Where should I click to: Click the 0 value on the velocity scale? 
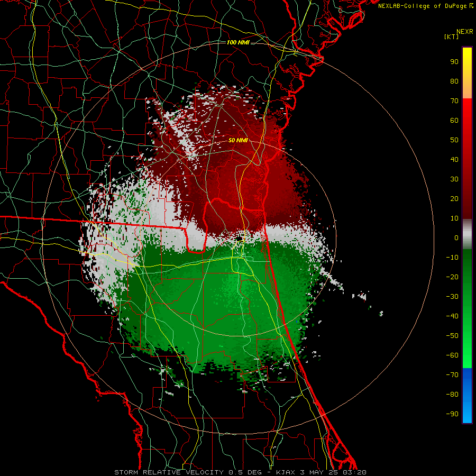[456, 238]
